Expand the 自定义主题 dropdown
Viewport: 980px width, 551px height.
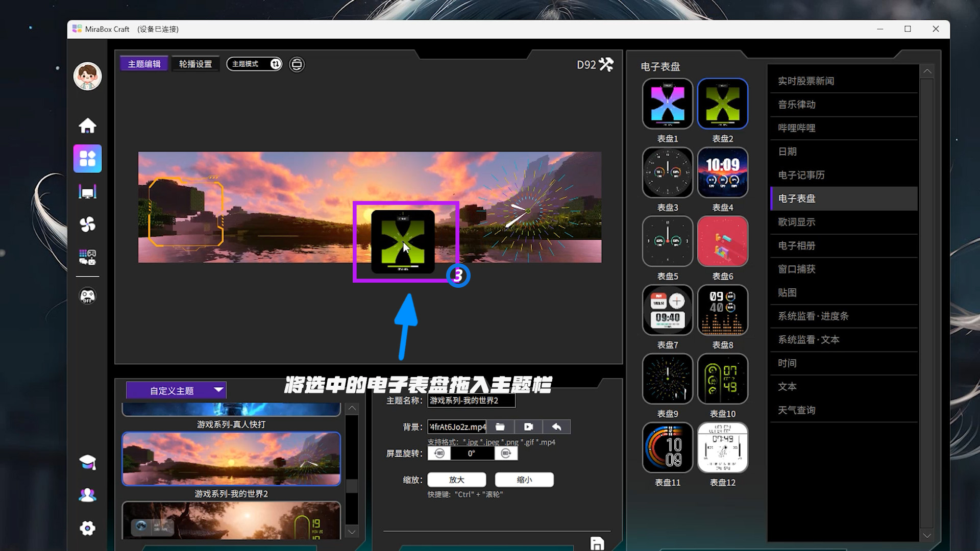(176, 390)
